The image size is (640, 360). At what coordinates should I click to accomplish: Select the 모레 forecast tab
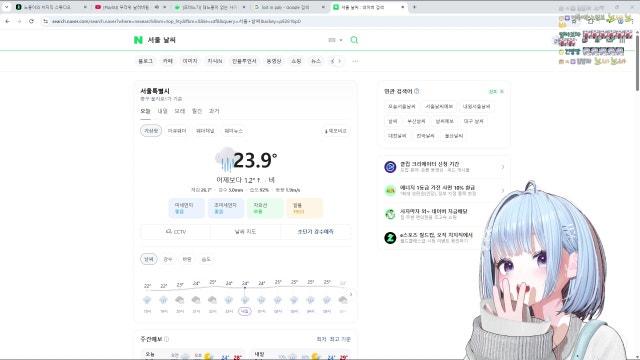click(x=180, y=111)
